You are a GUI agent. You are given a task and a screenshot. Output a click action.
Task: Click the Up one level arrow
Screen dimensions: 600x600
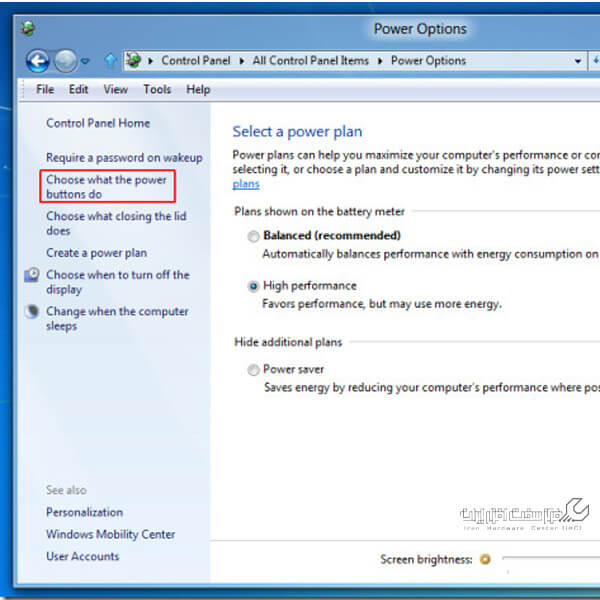pos(110,60)
